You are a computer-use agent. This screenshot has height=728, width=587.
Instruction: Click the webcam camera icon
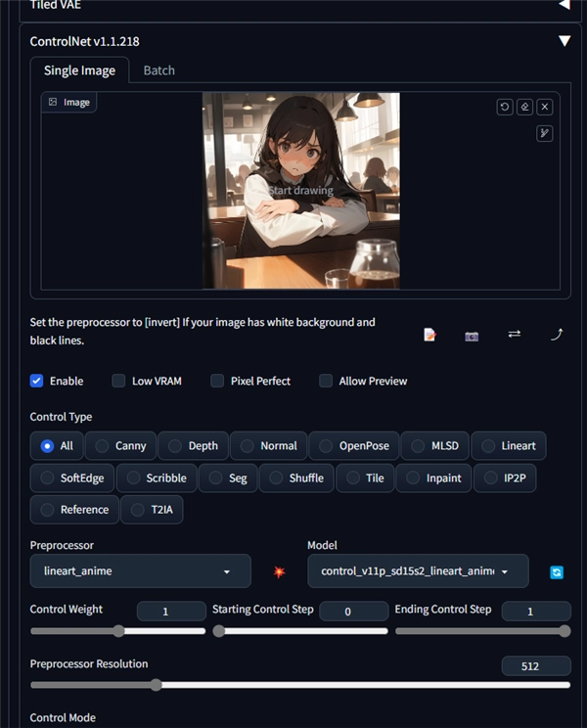tap(472, 336)
